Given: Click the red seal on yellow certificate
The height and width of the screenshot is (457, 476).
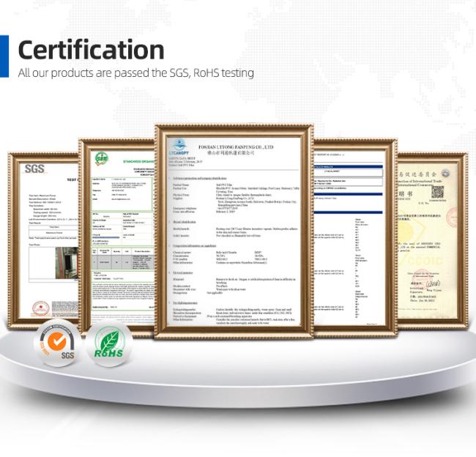Looking at the screenshot, I should pyautogui.click(x=453, y=216).
